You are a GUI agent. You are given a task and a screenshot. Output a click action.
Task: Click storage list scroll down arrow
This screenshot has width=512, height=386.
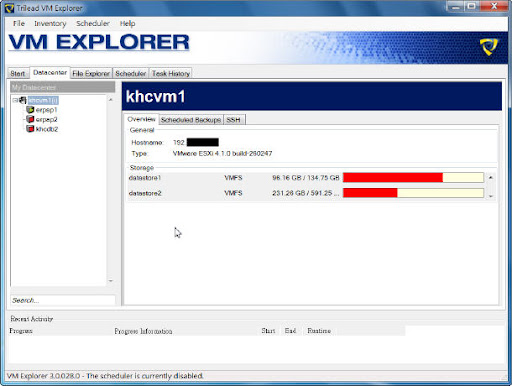(491, 196)
